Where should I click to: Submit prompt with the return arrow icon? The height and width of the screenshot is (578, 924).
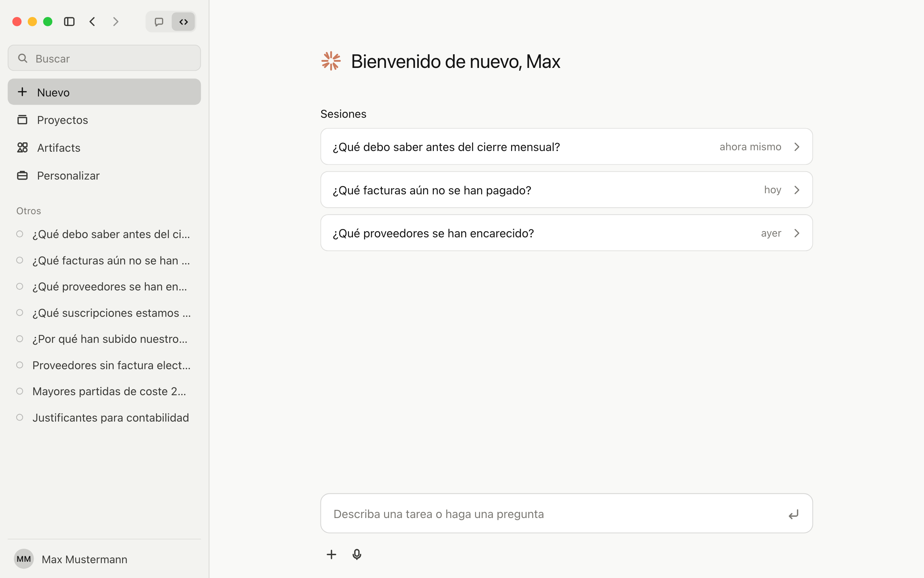794,514
